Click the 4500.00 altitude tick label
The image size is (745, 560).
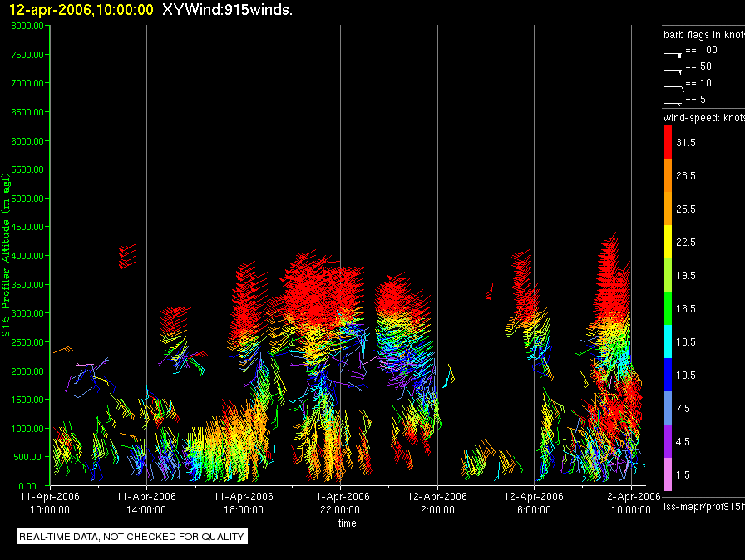27,228
